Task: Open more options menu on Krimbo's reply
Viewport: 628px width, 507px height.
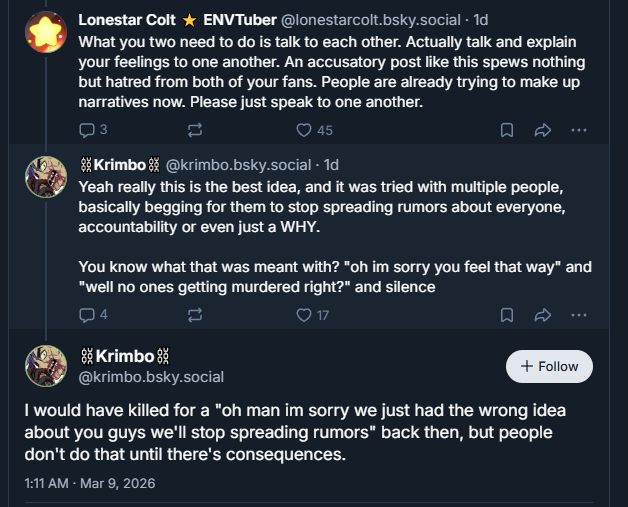Action: point(579,315)
